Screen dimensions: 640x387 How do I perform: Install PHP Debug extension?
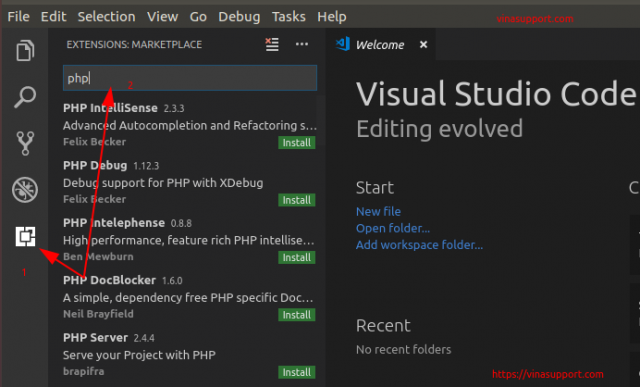coord(297,200)
